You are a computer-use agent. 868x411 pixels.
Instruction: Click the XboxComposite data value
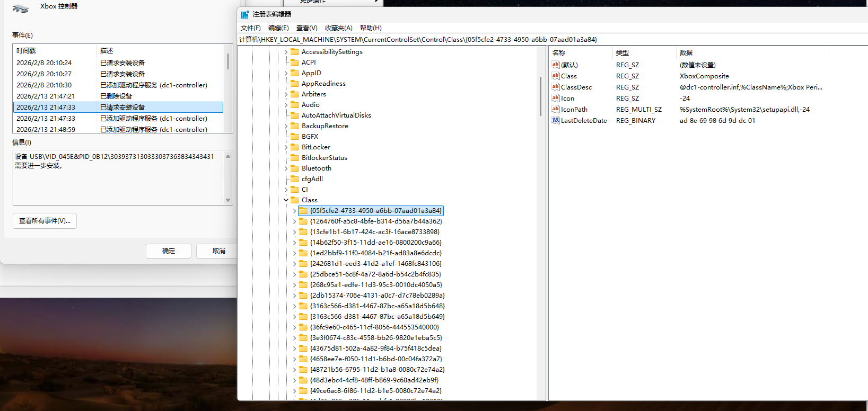tap(704, 76)
